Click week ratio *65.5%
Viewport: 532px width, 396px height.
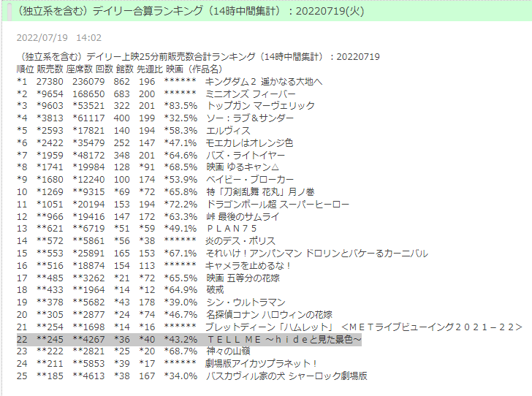[x=180, y=278]
